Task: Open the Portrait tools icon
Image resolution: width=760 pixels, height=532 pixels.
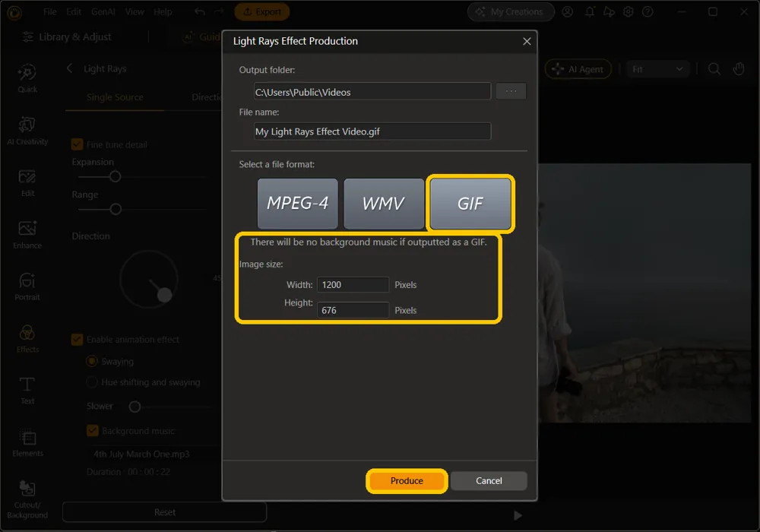Action: point(27,287)
